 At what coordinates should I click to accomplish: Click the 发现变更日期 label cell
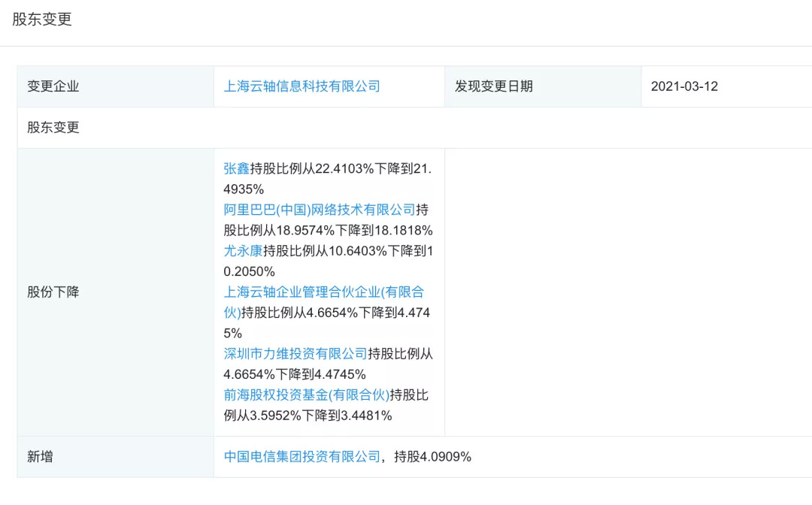(543, 86)
